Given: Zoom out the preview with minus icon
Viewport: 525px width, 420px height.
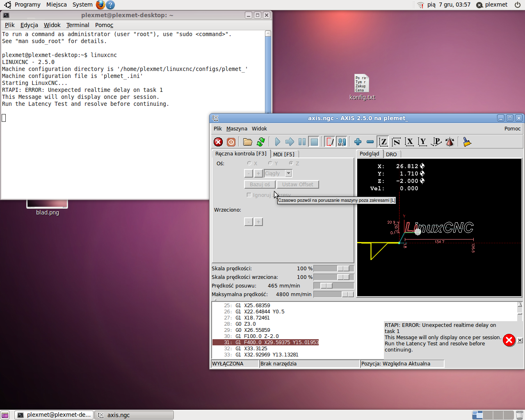Looking at the screenshot, I should click(x=370, y=142).
